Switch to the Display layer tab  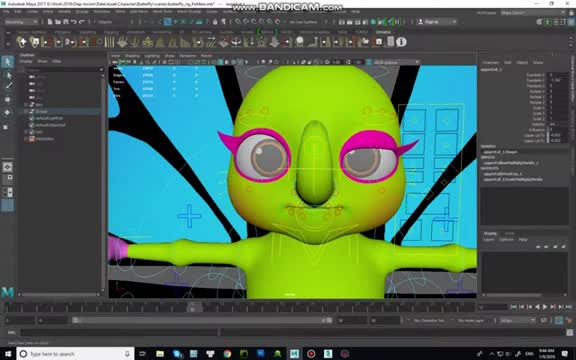(490, 233)
